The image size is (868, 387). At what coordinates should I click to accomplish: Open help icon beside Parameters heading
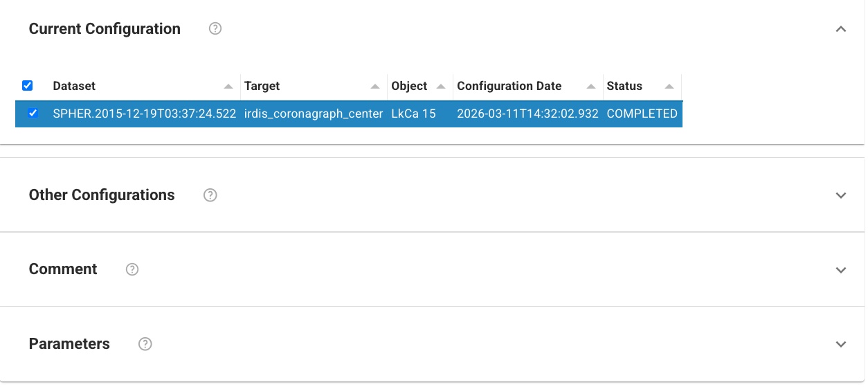click(x=145, y=344)
